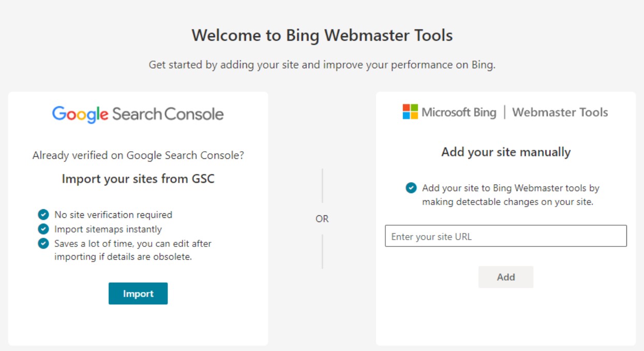Click the Microsoft Bing wordmark text
644x351 pixels.
pos(458,112)
